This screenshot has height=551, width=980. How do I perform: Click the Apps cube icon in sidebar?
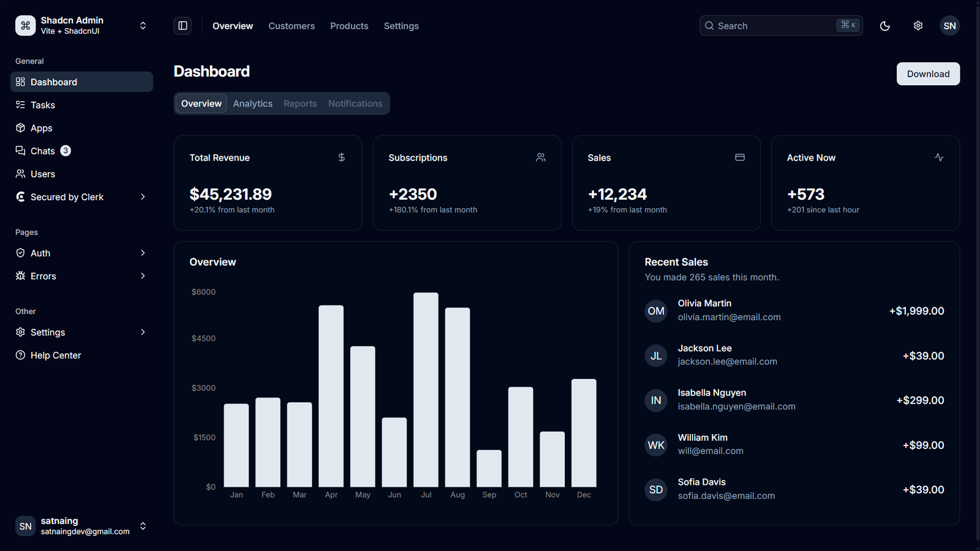coord(20,128)
